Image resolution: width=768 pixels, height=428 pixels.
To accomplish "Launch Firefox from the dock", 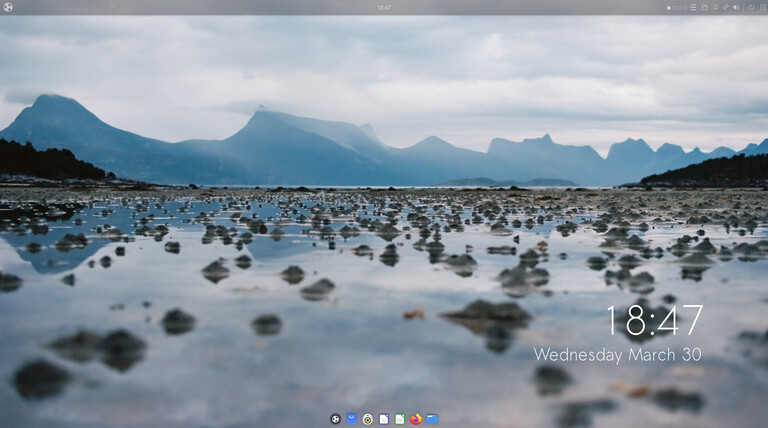I will click(416, 419).
